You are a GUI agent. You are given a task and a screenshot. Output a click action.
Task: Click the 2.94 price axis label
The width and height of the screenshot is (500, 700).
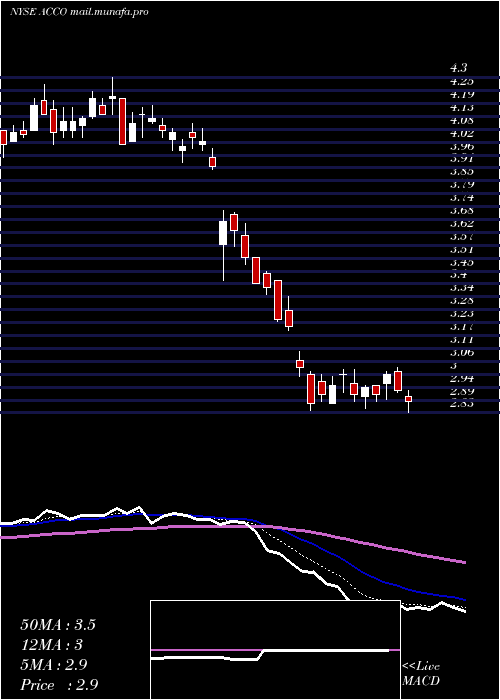click(x=462, y=379)
